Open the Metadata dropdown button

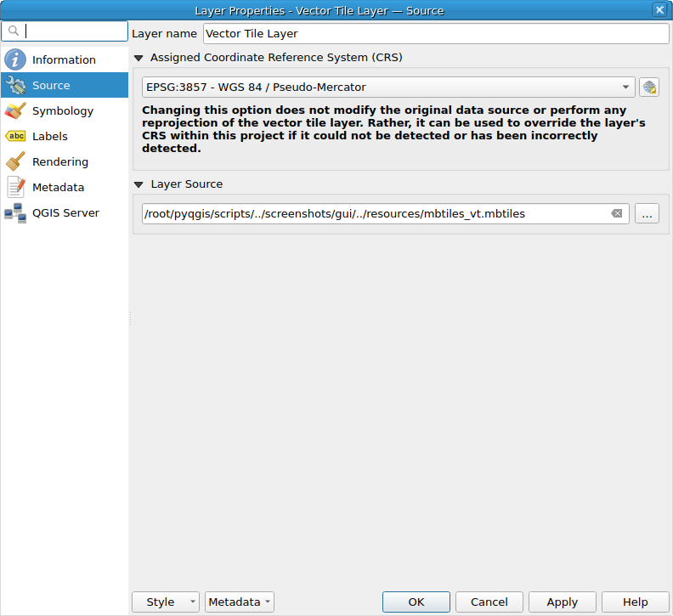point(240,602)
